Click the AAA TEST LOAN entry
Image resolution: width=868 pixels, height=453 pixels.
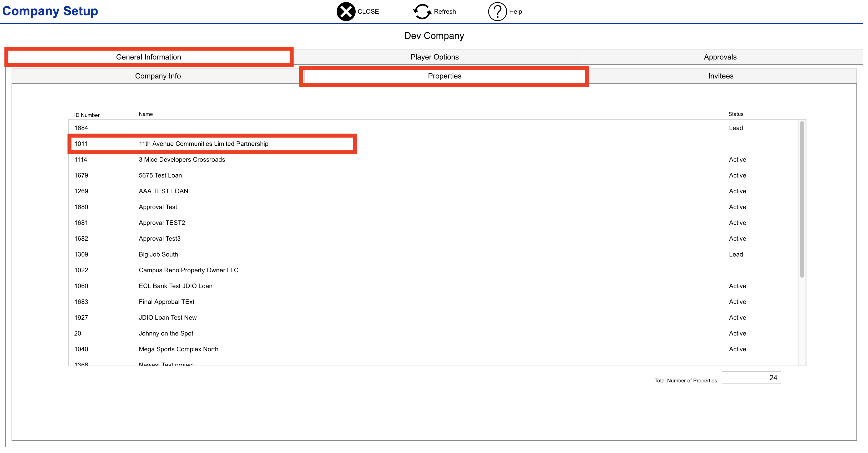tap(163, 191)
